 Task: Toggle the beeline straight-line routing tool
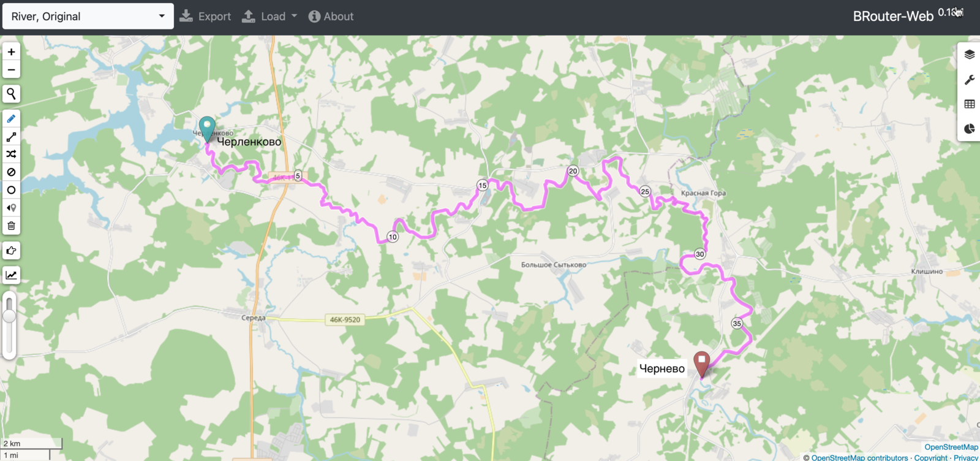click(x=11, y=137)
